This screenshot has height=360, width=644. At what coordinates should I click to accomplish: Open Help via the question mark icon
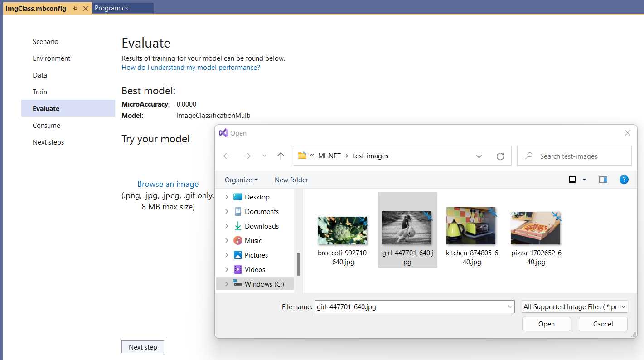pos(624,180)
